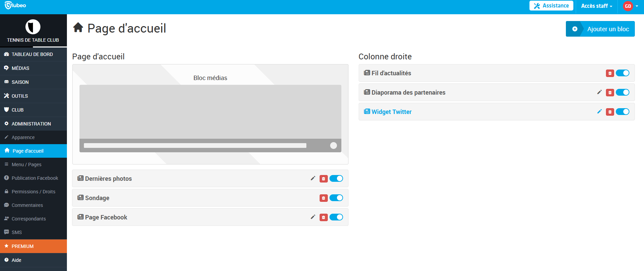Toggle the Sondage block switch
The width and height of the screenshot is (644, 271).
click(336, 198)
